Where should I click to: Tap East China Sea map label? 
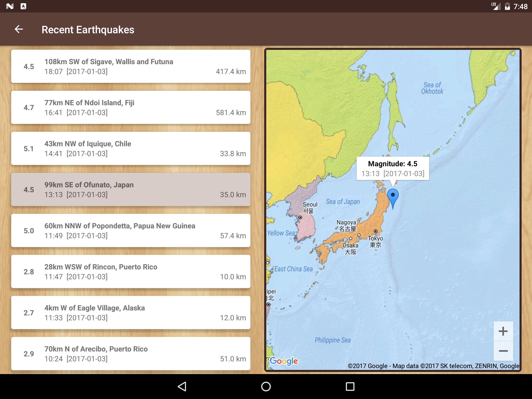click(294, 269)
